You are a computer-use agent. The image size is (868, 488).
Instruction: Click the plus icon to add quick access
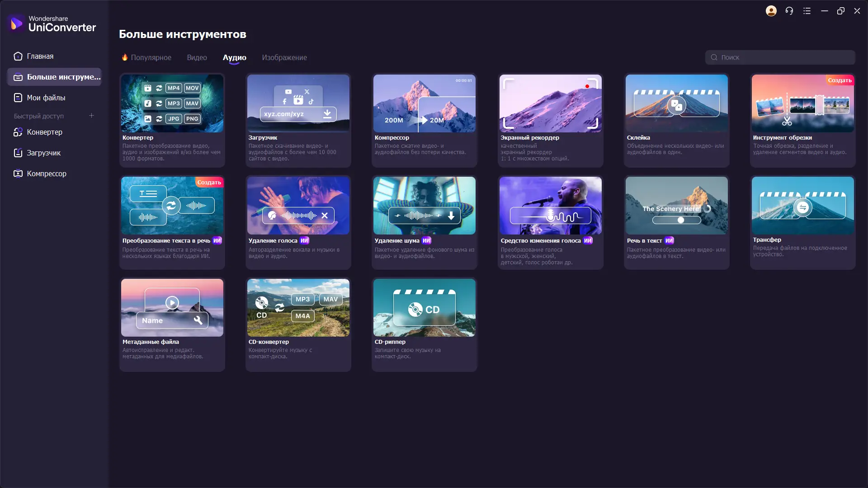(x=91, y=116)
